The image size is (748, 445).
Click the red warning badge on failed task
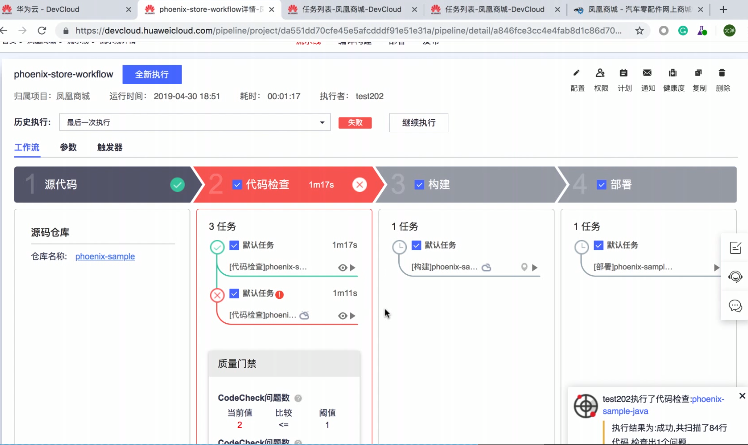click(280, 294)
